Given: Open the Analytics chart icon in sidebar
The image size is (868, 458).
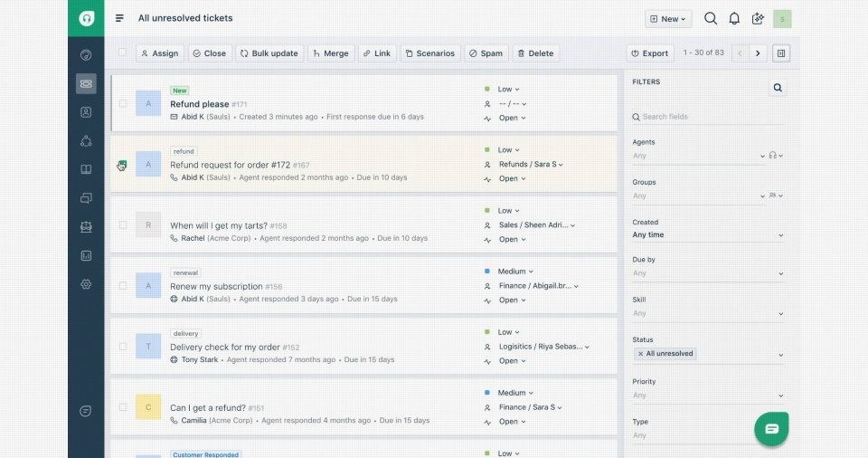Looking at the screenshot, I should click(86, 255).
